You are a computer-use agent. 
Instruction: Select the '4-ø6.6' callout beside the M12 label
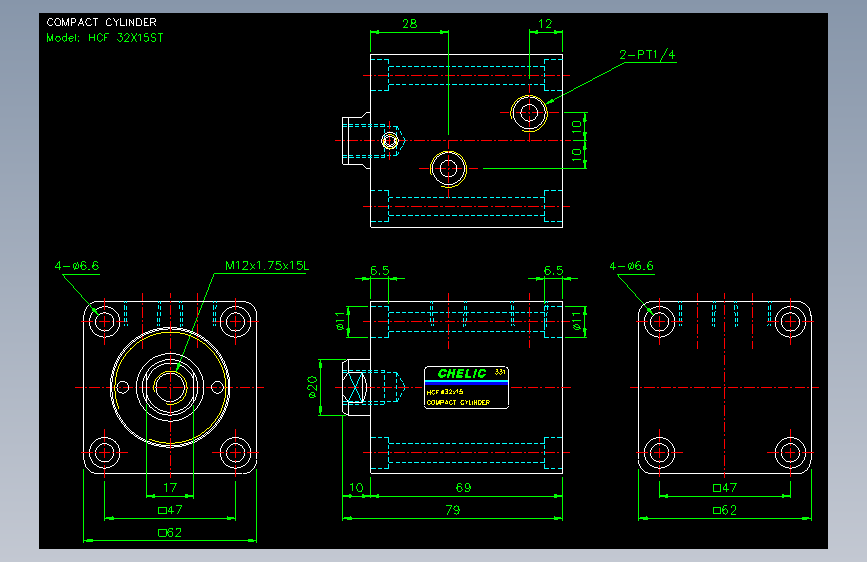[x=77, y=266]
